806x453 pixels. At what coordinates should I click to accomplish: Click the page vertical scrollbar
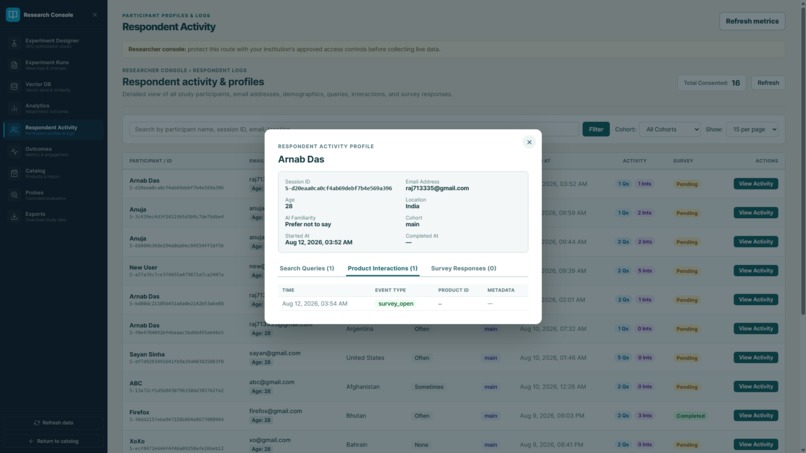pyautogui.click(x=802, y=159)
